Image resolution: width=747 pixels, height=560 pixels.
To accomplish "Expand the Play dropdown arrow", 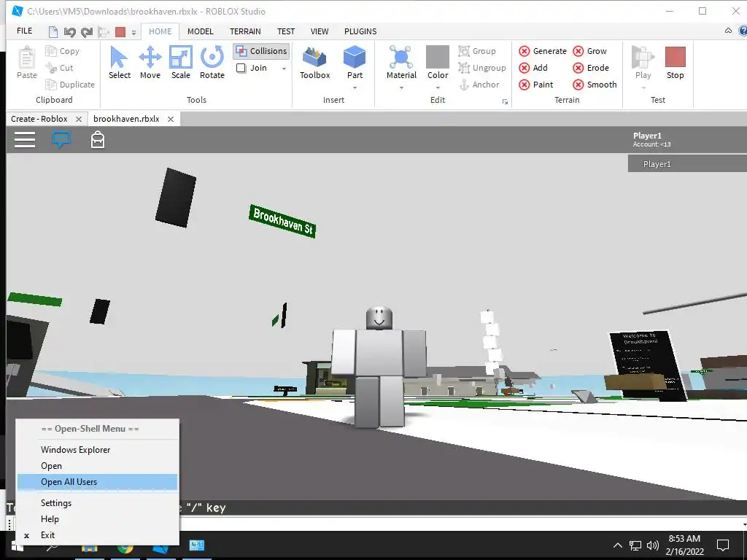I will point(643,87).
